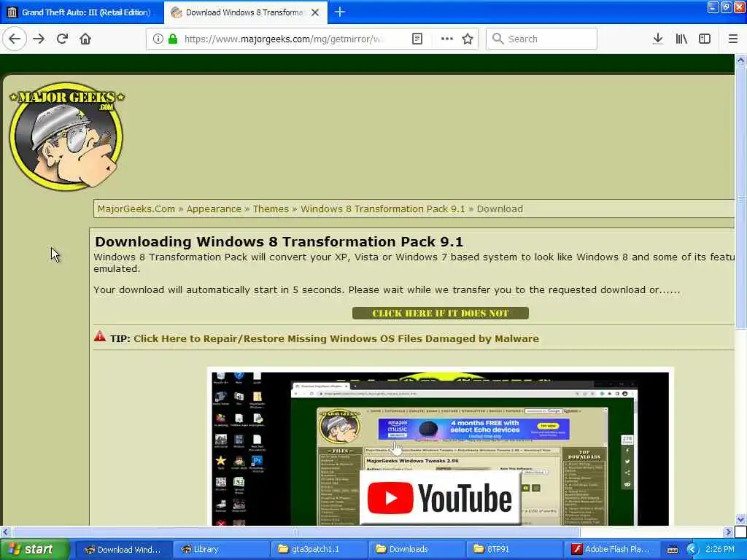Open the Library taskbar window
The width and height of the screenshot is (747, 560).
pos(220,550)
